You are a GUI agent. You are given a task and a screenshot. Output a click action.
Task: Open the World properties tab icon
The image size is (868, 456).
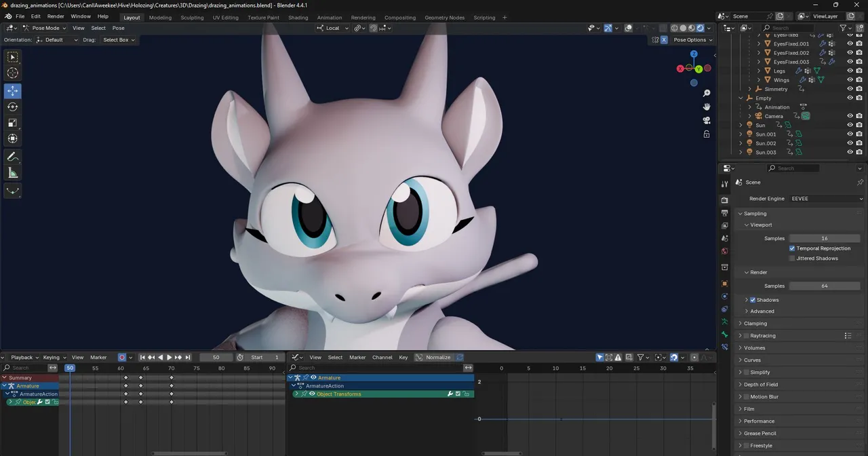click(724, 251)
